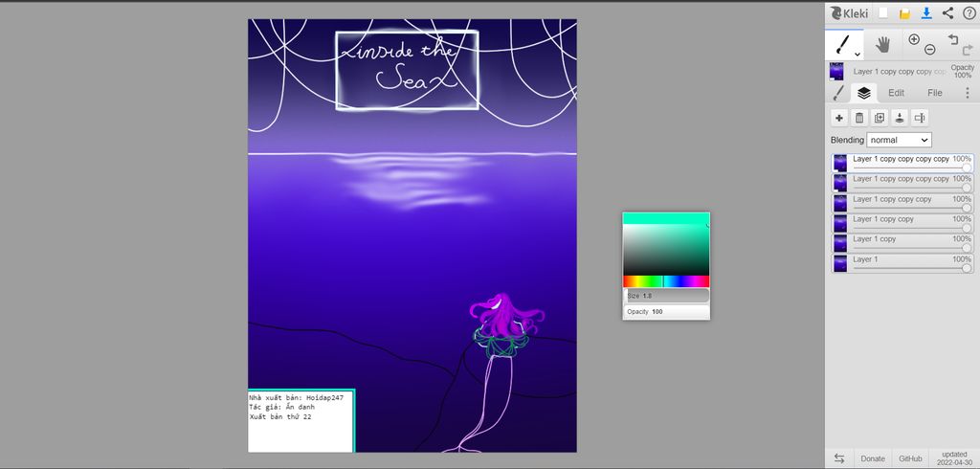Select the Layer 1 copy layer
Image resolution: width=980 pixels, height=469 pixels.
pos(902,243)
